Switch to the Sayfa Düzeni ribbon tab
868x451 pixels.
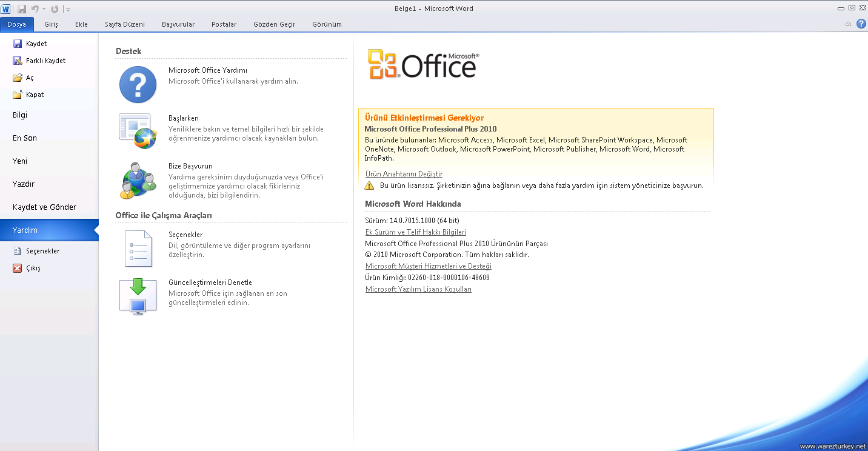coord(125,24)
